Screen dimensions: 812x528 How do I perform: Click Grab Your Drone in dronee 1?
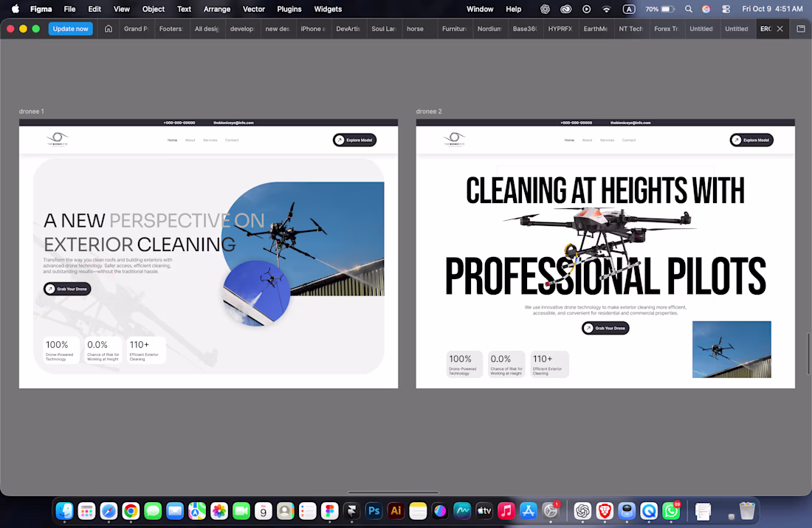tap(67, 289)
